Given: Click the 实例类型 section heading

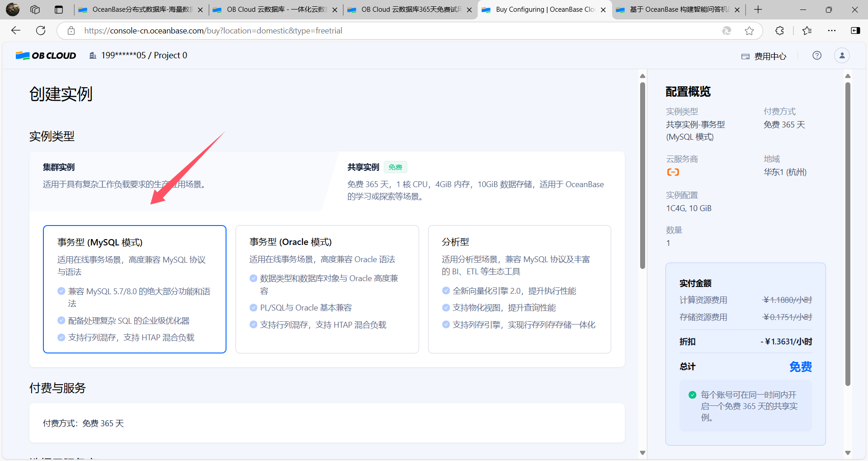Looking at the screenshot, I should coord(52,136).
